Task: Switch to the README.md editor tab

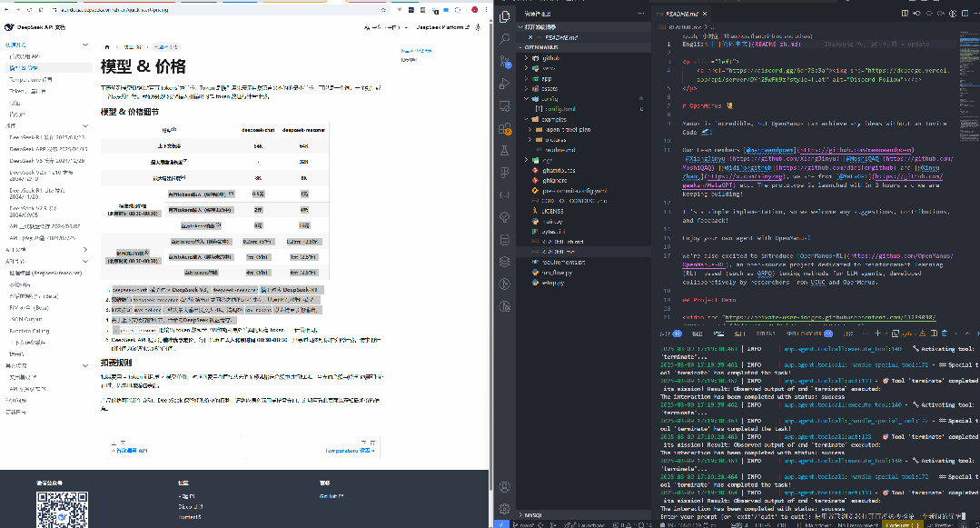Action: pos(679,14)
